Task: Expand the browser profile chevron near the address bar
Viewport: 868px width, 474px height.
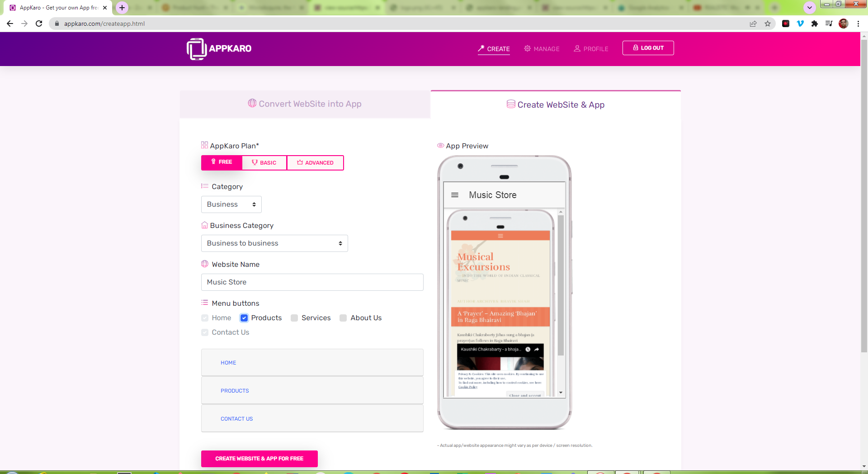Action: [809, 8]
